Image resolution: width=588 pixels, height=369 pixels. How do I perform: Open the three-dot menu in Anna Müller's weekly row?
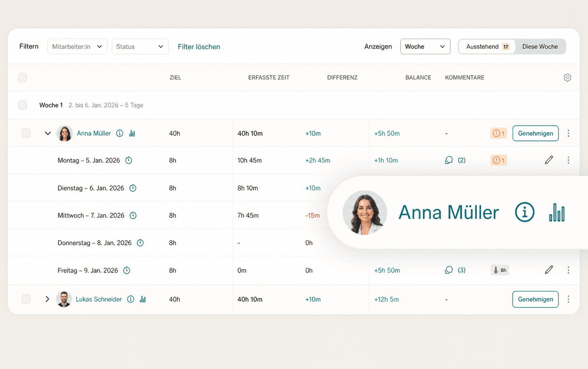pos(568,133)
